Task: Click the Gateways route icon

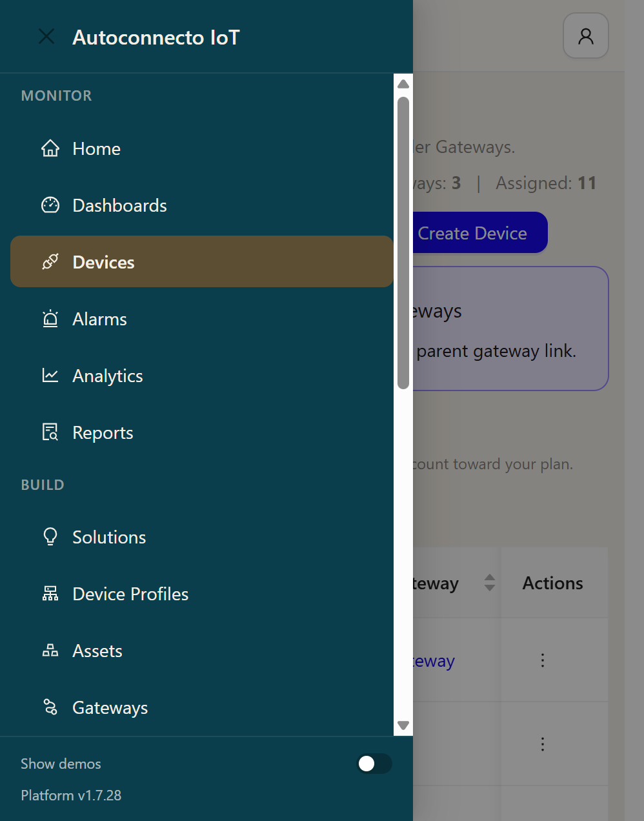Action: click(x=50, y=707)
